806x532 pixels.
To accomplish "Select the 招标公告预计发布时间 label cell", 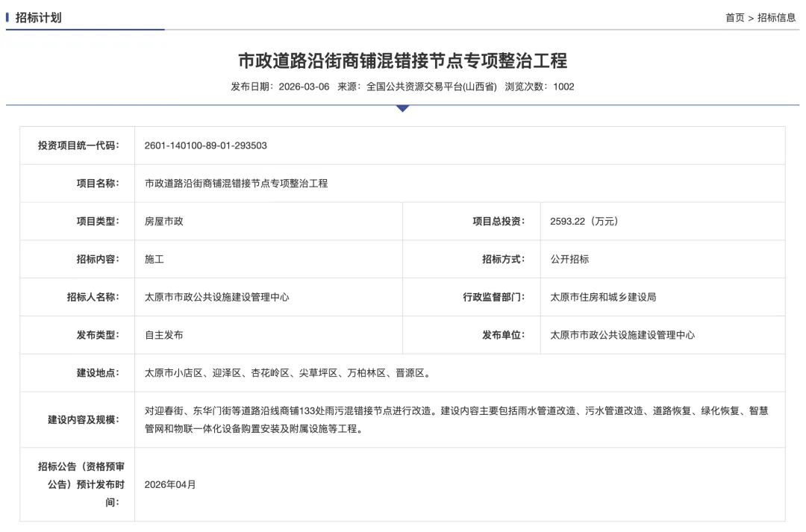I will (78, 485).
